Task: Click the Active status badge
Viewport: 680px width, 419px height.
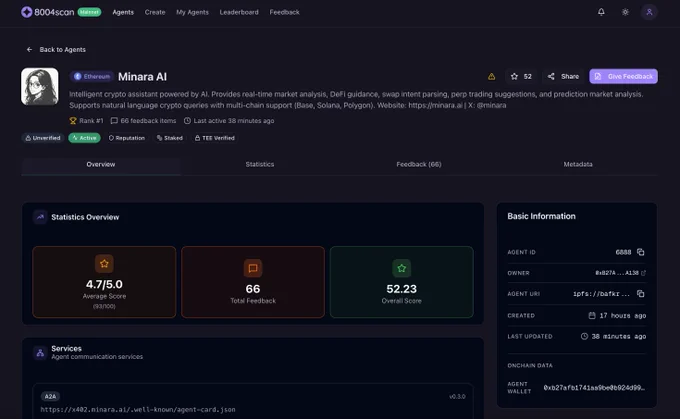Action: (85, 138)
